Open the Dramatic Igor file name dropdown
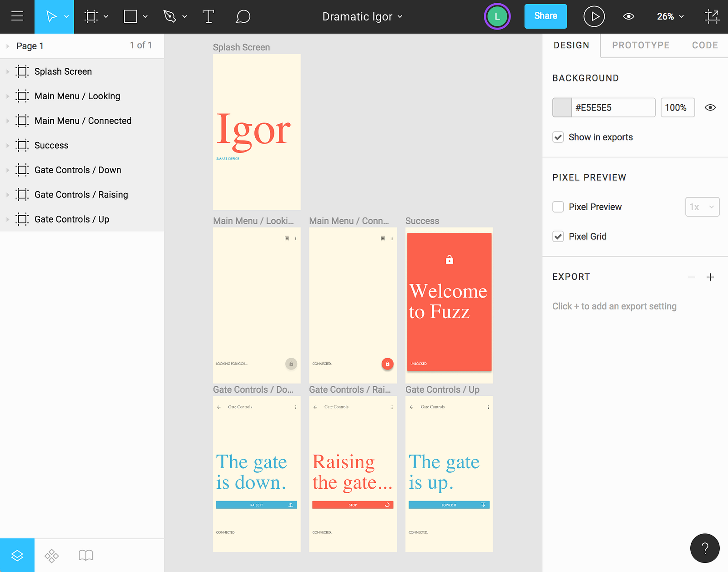The height and width of the screenshot is (572, 728). click(362, 17)
